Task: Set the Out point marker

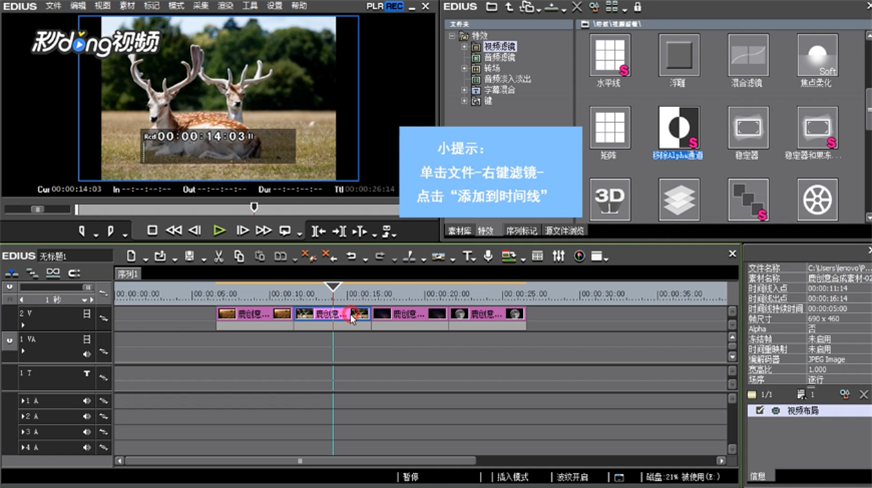Action: point(110,231)
